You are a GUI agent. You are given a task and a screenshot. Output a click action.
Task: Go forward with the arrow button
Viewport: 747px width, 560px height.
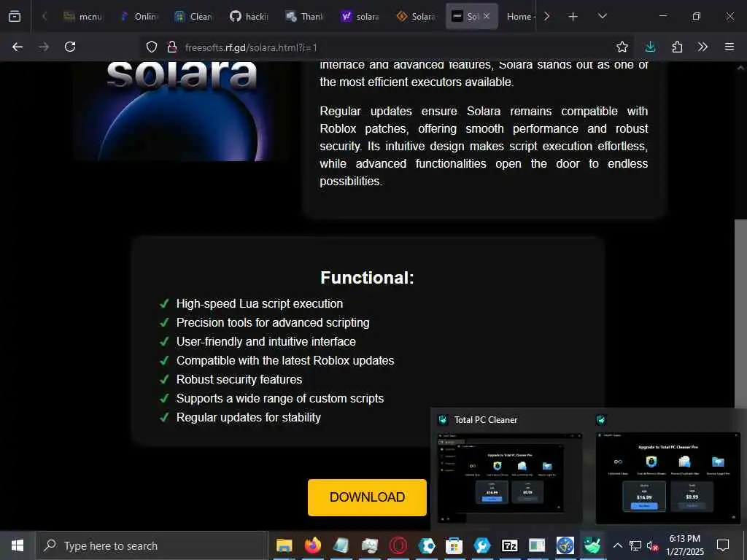(x=44, y=47)
